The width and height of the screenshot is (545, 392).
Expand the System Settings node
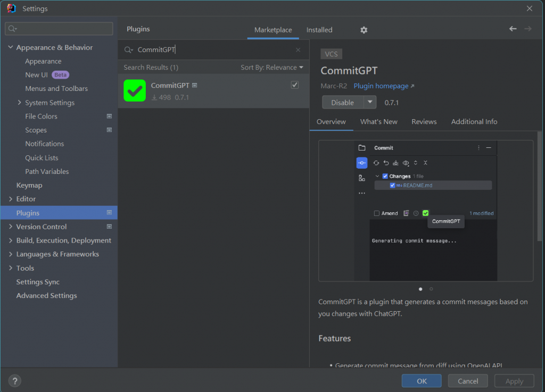(x=20, y=103)
